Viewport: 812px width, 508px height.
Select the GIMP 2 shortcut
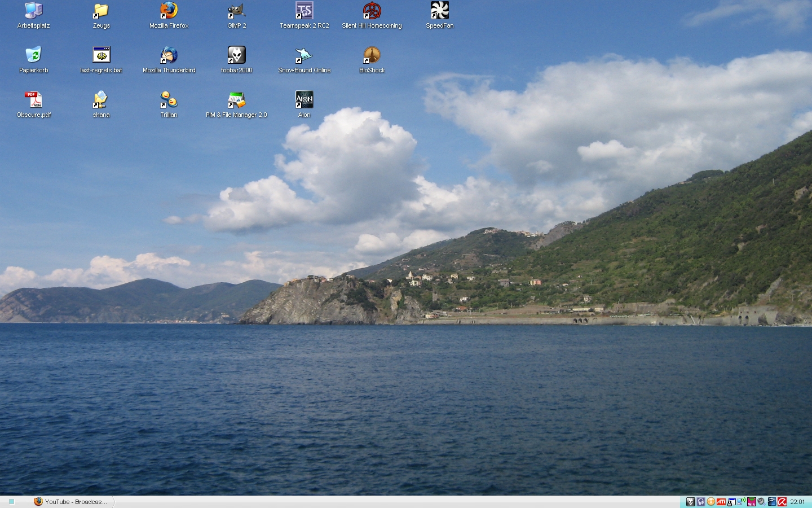[x=236, y=11]
